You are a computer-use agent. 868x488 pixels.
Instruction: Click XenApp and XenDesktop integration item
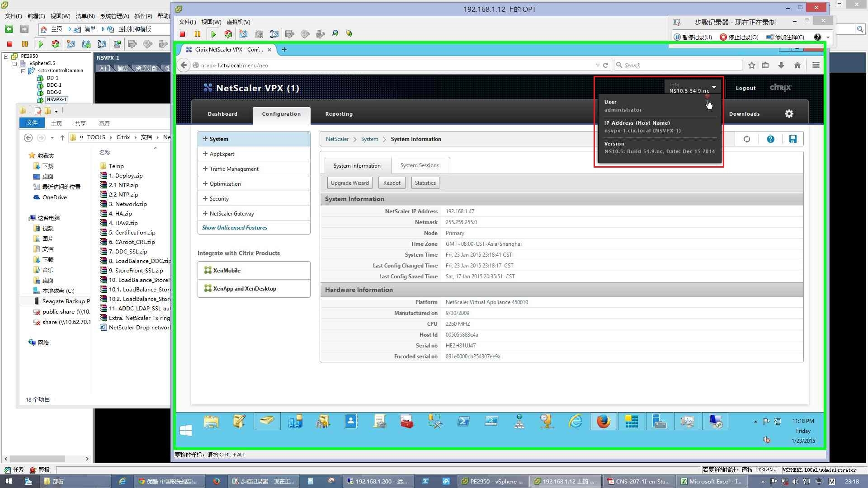tap(254, 289)
